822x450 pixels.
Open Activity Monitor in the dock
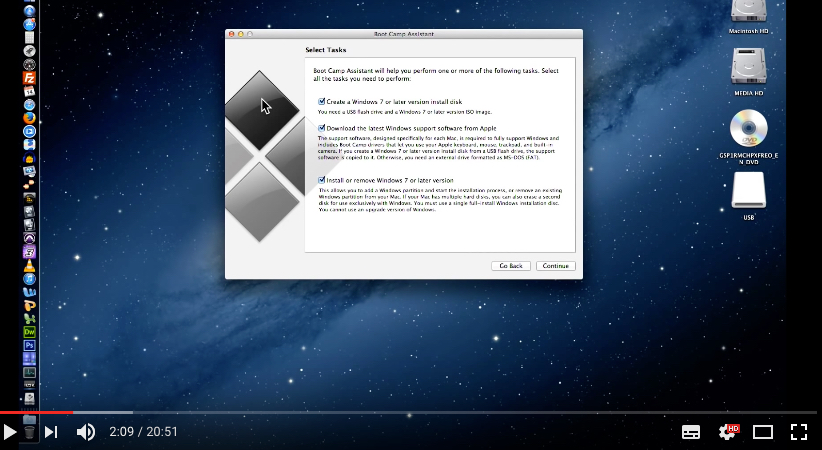pos(29,372)
